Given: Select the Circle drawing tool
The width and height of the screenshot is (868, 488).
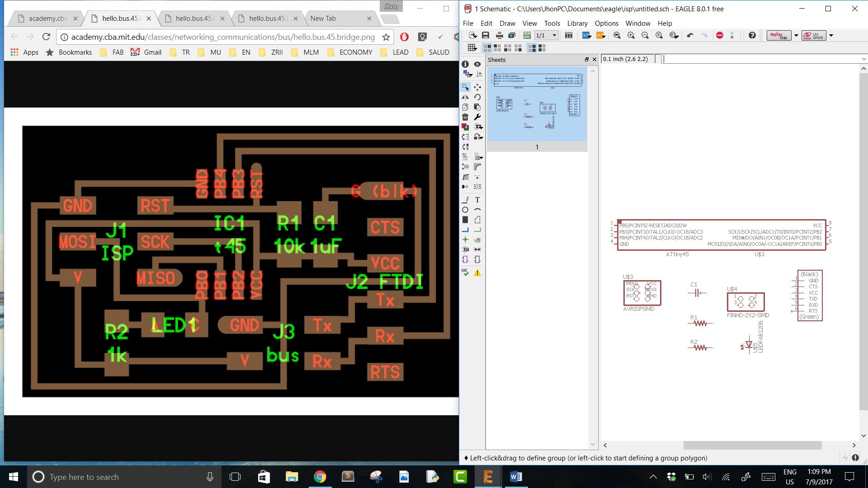Looking at the screenshot, I should click(465, 210).
